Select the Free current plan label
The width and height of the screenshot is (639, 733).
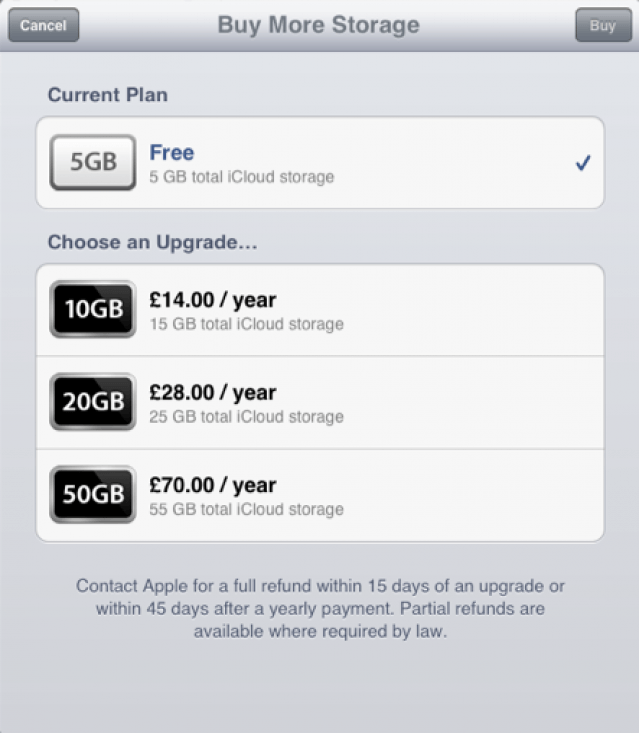point(172,153)
